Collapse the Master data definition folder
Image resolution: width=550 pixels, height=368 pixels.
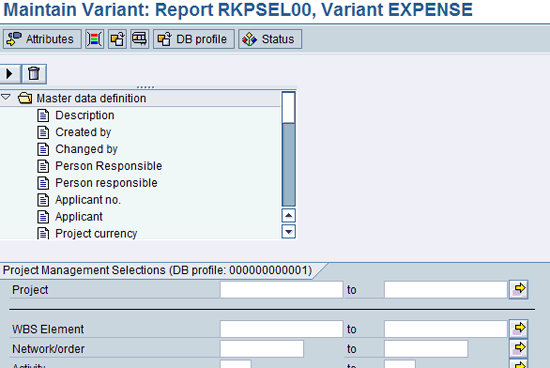coord(6,97)
